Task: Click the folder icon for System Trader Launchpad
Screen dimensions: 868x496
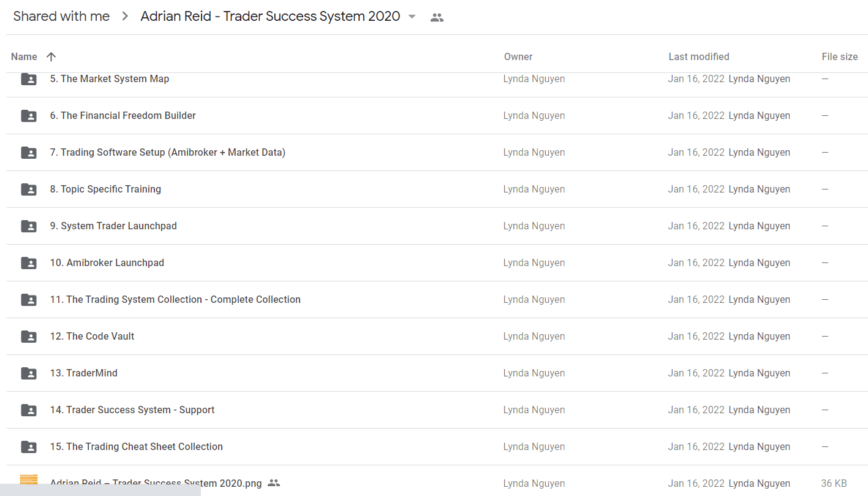Action: click(29, 226)
